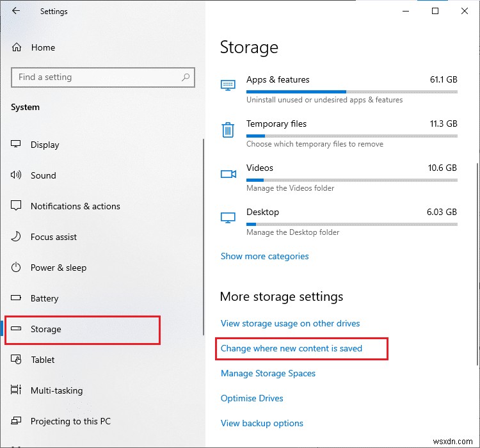Click the Find a setting search box

96,77
